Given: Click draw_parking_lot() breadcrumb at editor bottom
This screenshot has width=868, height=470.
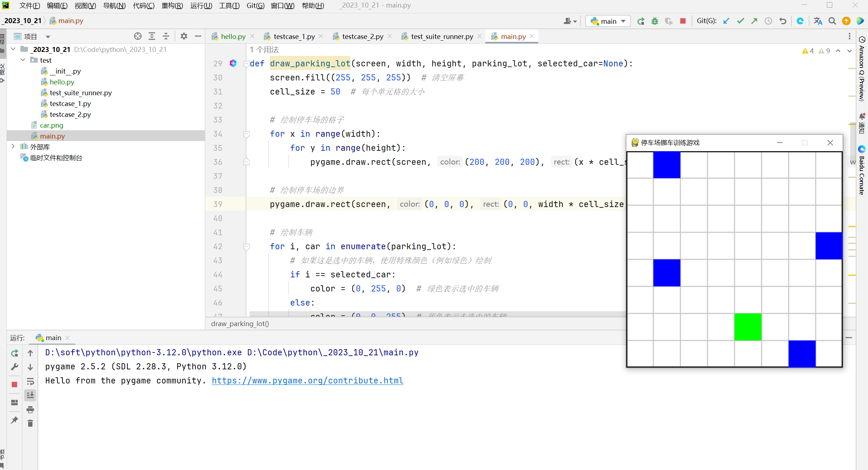Looking at the screenshot, I should (x=240, y=324).
